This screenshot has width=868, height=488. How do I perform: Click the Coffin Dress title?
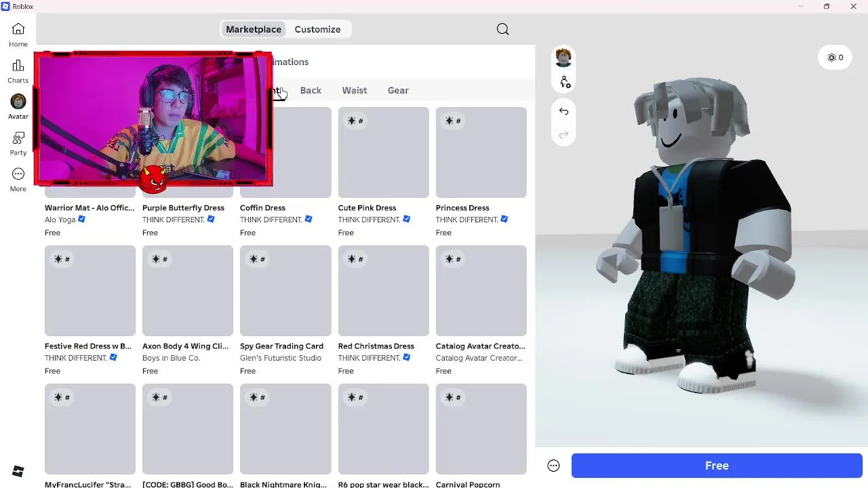(x=262, y=208)
